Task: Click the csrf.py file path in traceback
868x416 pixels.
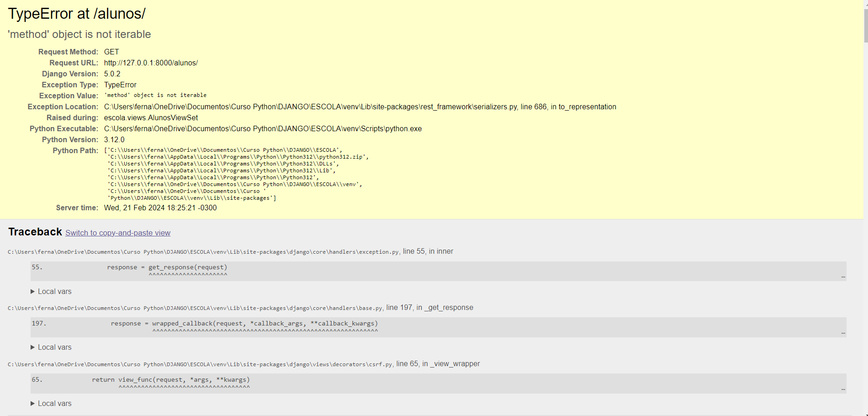Action: tap(200, 364)
